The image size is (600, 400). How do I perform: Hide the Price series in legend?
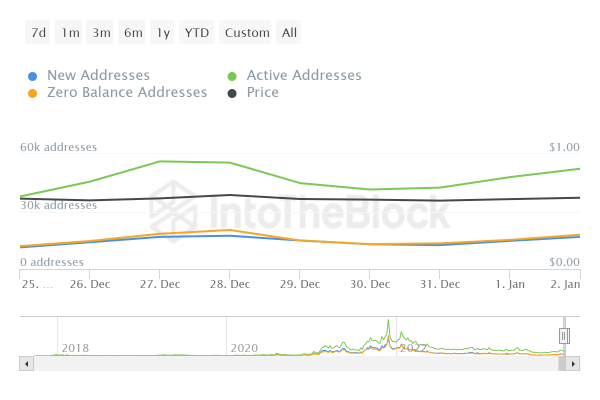[x=262, y=93]
